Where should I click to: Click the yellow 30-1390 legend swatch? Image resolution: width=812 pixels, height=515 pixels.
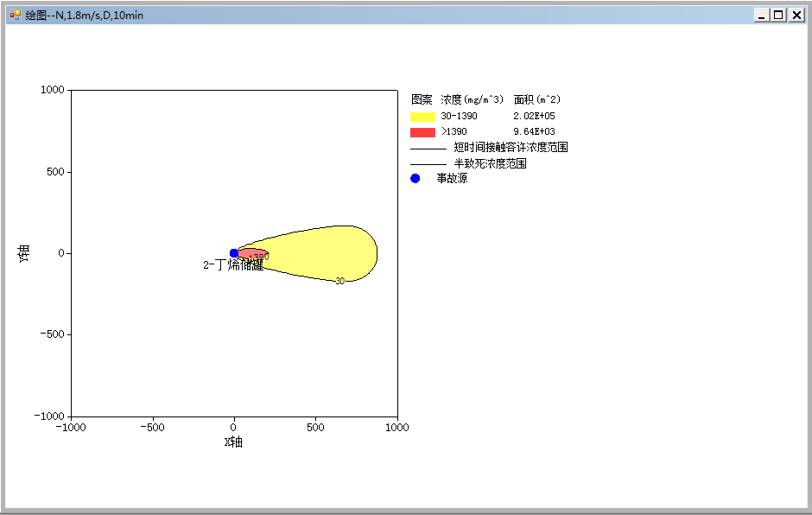tap(422, 117)
